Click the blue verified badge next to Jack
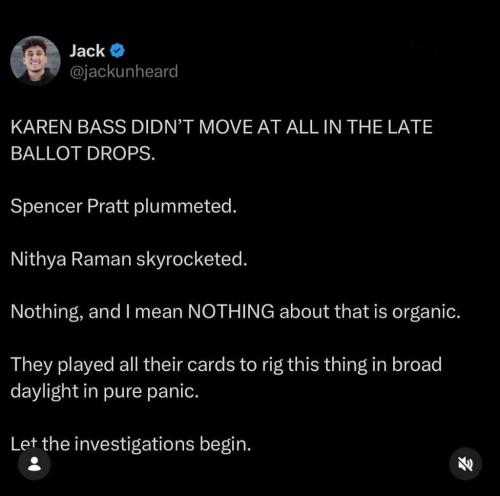This screenshot has width=500, height=496. tap(117, 51)
